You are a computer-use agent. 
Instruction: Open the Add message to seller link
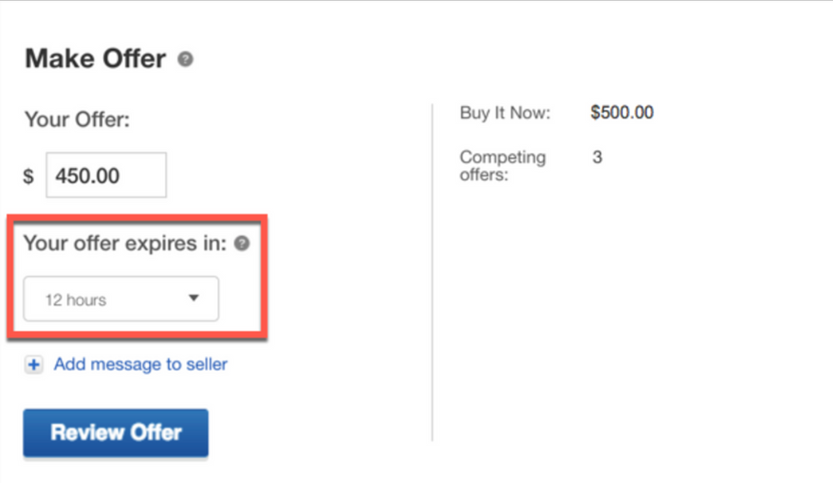point(140,364)
